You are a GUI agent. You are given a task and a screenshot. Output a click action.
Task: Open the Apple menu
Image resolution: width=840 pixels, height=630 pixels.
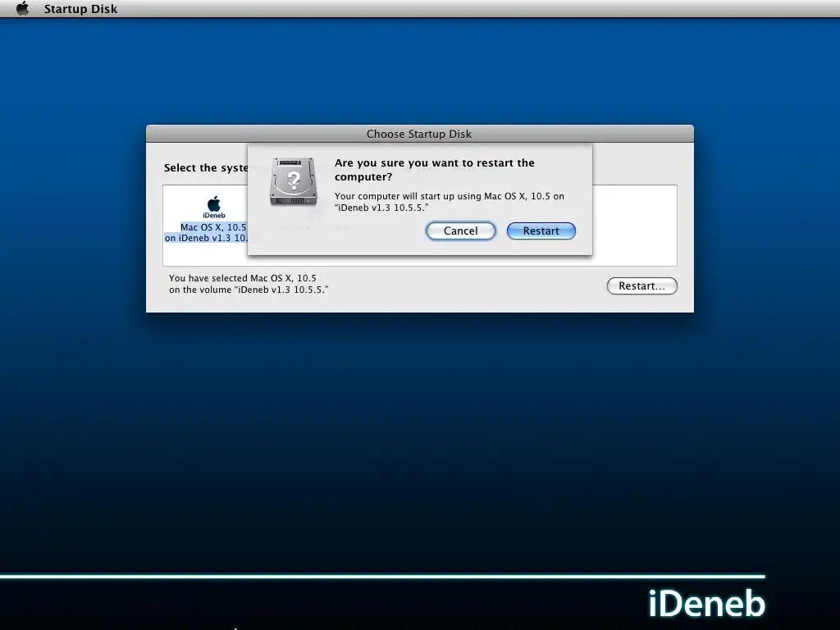(22, 8)
